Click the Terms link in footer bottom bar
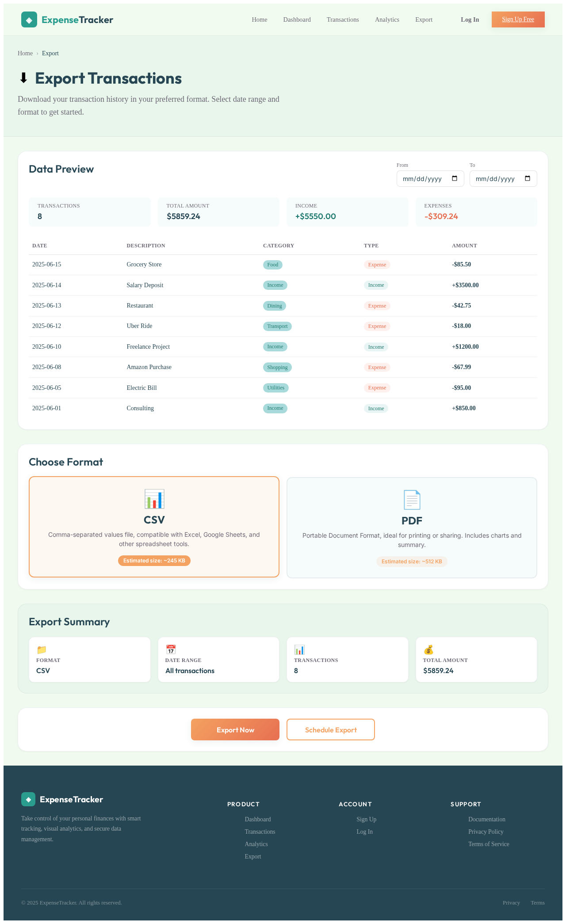 (x=538, y=902)
